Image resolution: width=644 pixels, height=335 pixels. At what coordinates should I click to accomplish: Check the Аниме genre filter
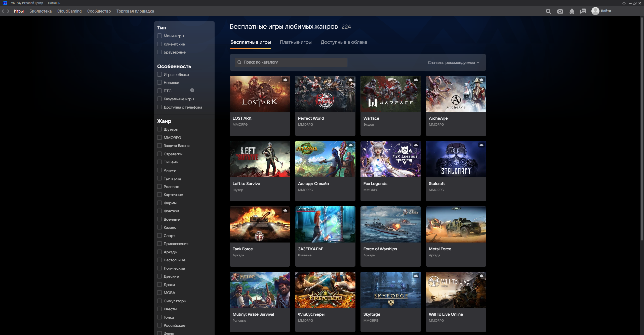(x=159, y=170)
